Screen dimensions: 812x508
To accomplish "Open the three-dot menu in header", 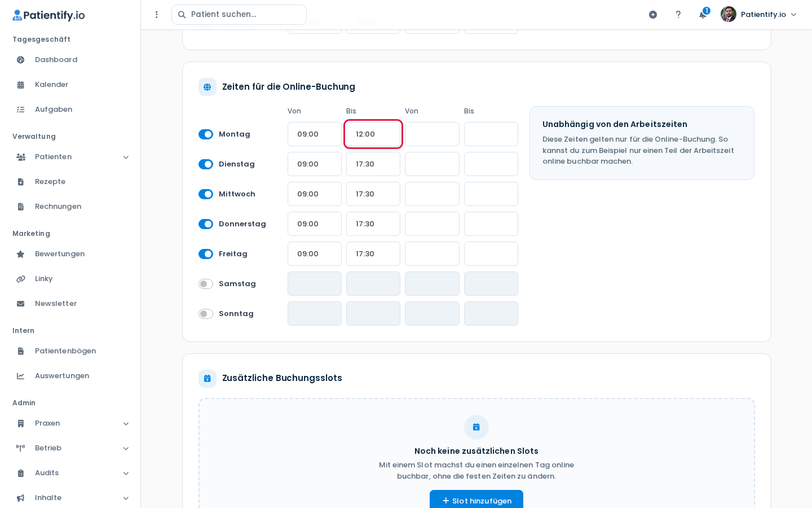I will point(157,15).
